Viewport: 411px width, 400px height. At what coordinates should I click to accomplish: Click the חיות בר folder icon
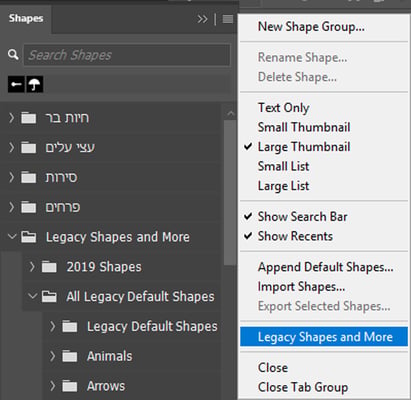[x=29, y=118]
